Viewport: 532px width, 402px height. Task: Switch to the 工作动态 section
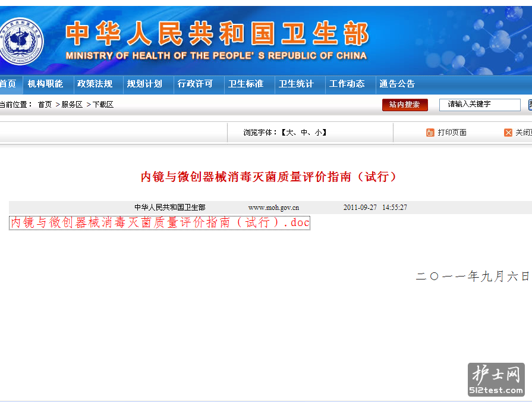tap(347, 84)
